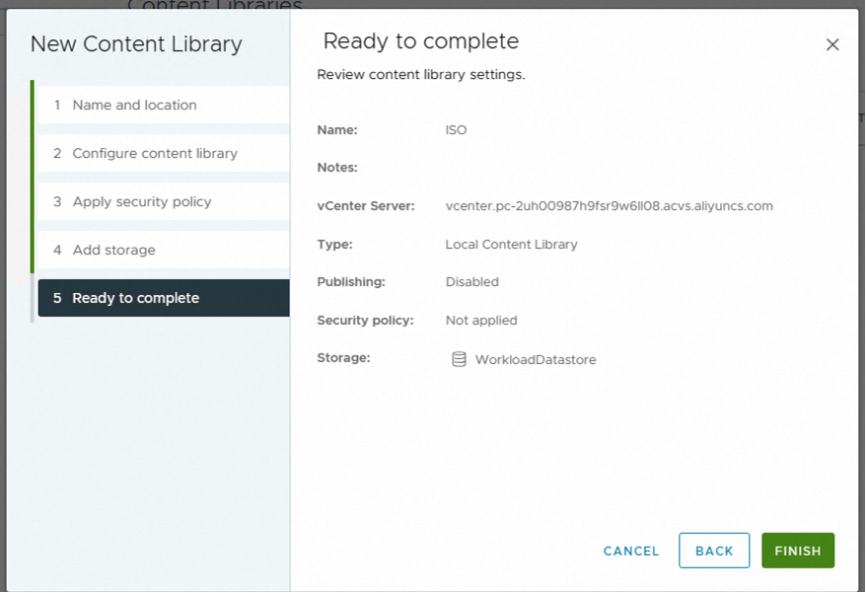
Task: Click the ISO library name value
Action: click(x=456, y=130)
